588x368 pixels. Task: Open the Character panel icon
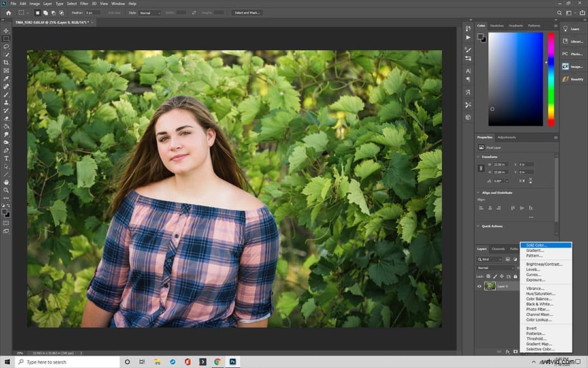(468, 71)
